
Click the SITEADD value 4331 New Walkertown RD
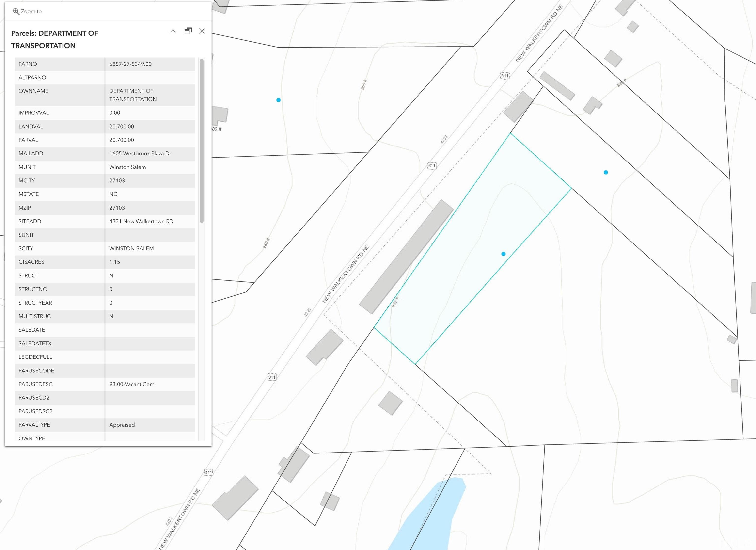[141, 221]
